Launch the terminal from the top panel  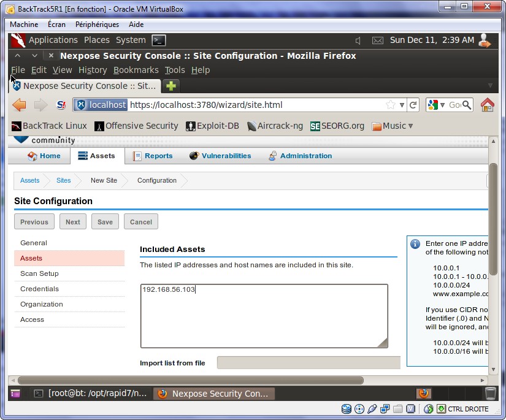click(159, 40)
